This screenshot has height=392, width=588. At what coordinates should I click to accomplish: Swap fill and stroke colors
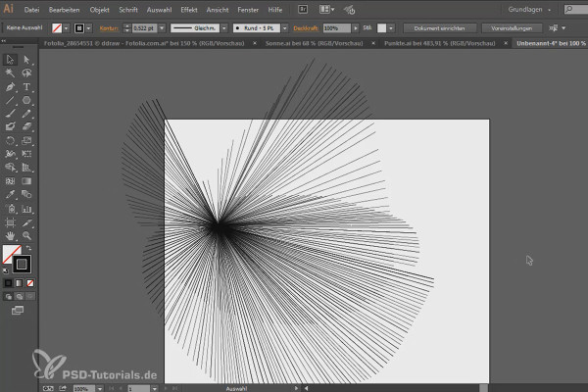click(x=28, y=248)
